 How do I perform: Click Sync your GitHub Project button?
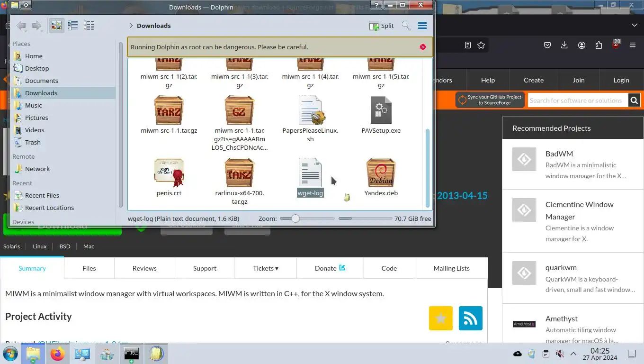(490, 100)
